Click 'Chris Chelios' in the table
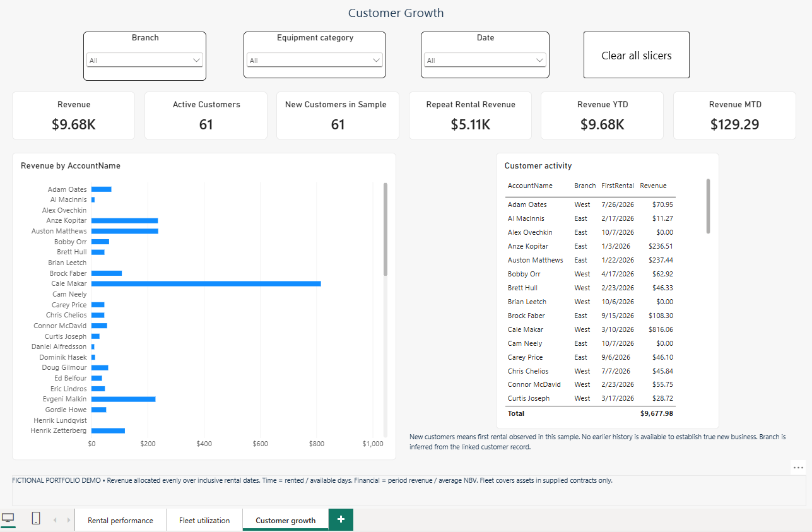Image resolution: width=812 pixels, height=532 pixels. point(528,371)
